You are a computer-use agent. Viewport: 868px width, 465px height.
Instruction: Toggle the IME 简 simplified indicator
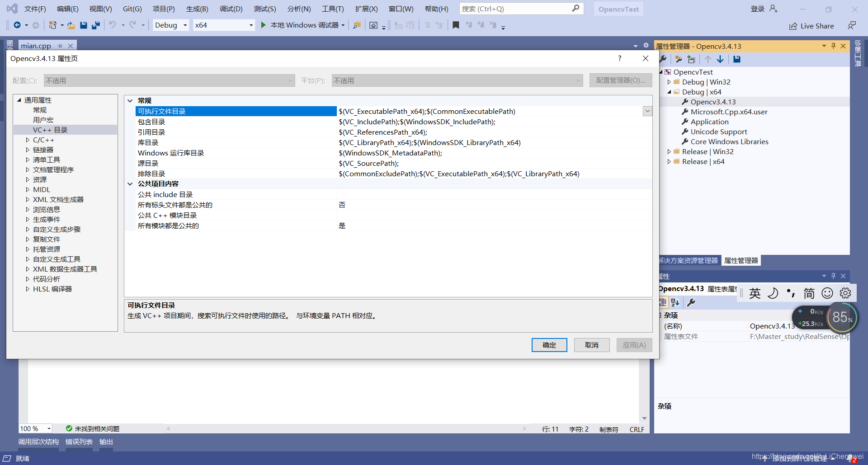tap(809, 293)
